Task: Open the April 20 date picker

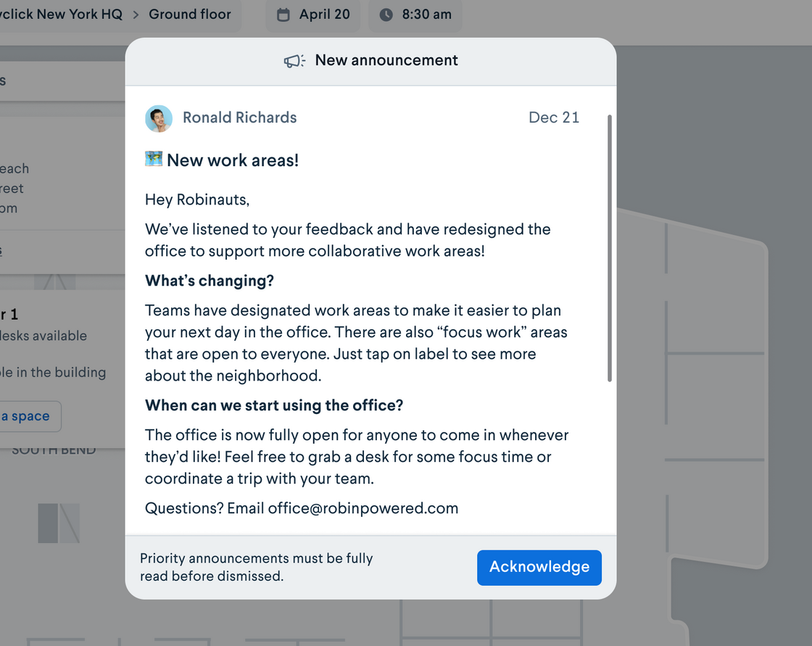Action: pyautogui.click(x=312, y=15)
